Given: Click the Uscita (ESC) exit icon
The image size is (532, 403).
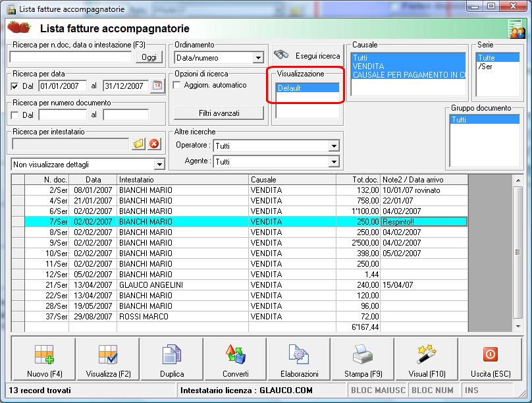Looking at the screenshot, I should pyautogui.click(x=491, y=354).
